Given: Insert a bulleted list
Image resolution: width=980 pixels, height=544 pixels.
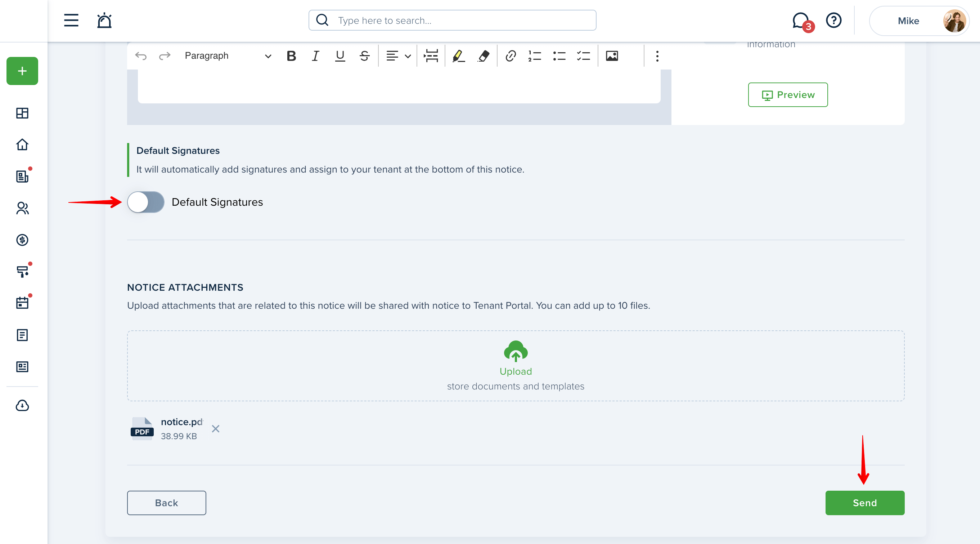Looking at the screenshot, I should (559, 56).
